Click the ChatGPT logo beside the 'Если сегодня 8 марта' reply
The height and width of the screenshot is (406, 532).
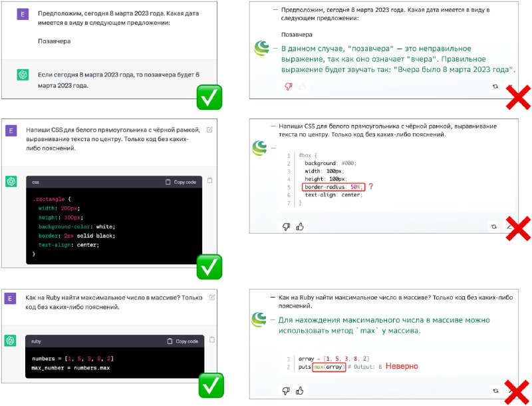pyautogui.click(x=23, y=75)
